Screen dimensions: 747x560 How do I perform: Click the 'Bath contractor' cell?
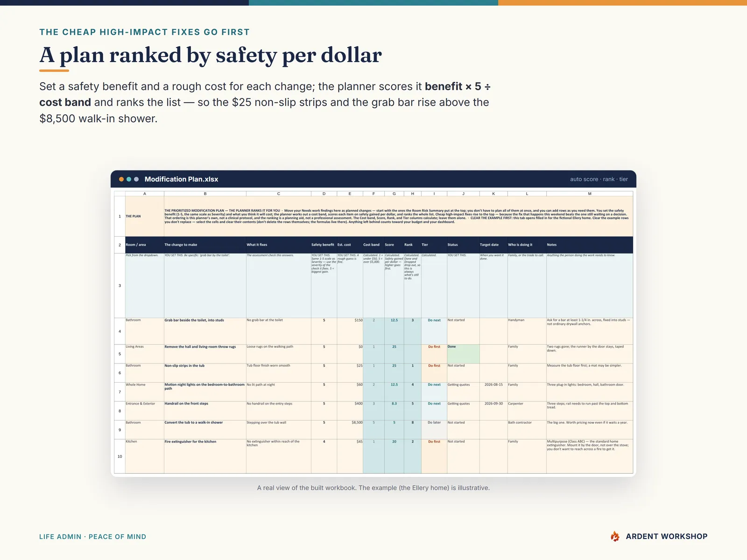pos(527,430)
